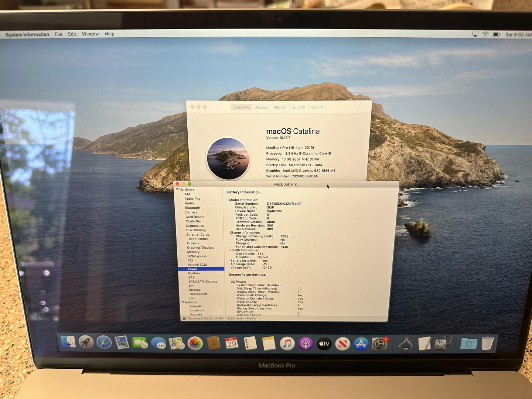Select SATA/SATA Express in sidebar
The image size is (532, 399).
point(203,282)
